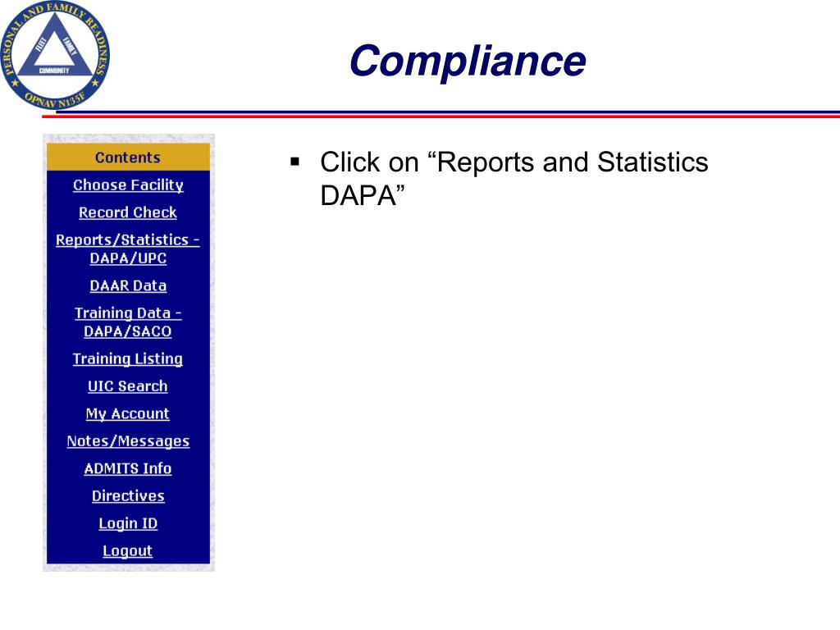View Notes/Messages link
Screen dimensions: 840x630
pos(128,441)
